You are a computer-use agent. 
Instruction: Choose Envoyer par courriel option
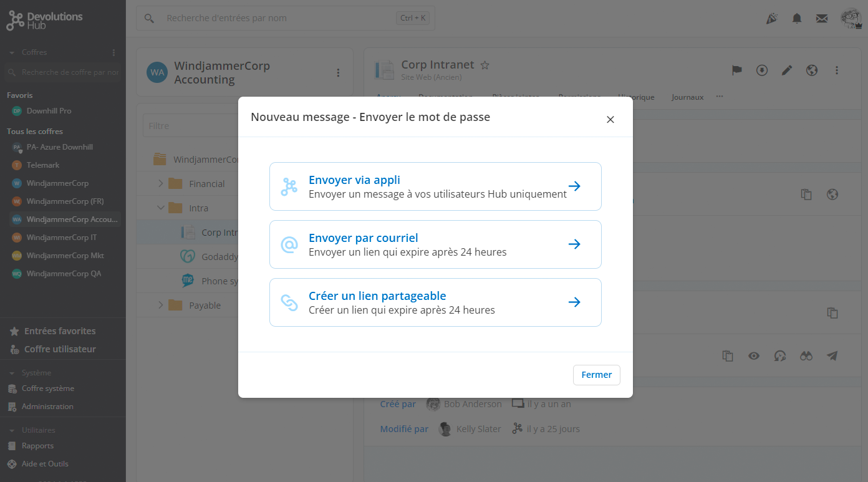(435, 244)
